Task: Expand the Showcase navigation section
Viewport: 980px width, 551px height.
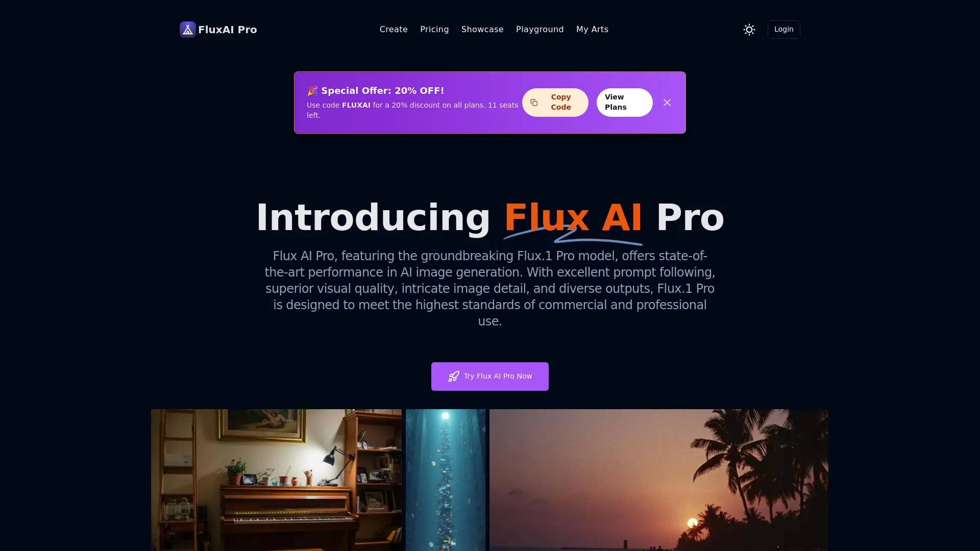Action: [482, 29]
